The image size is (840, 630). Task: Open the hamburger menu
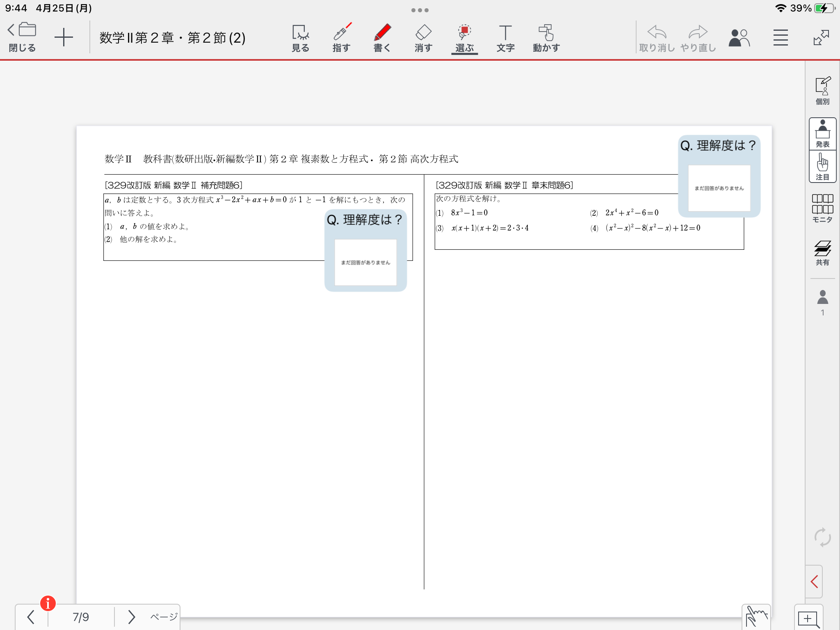781,38
